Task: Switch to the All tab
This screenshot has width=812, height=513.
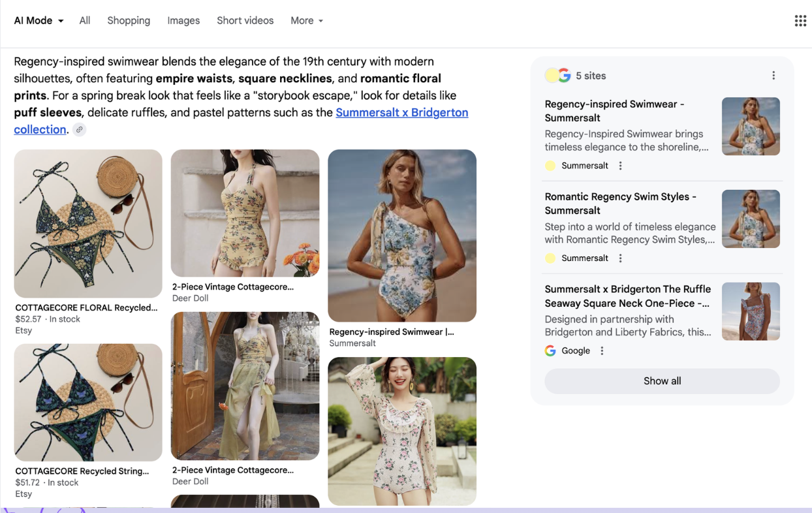Action: (85, 21)
